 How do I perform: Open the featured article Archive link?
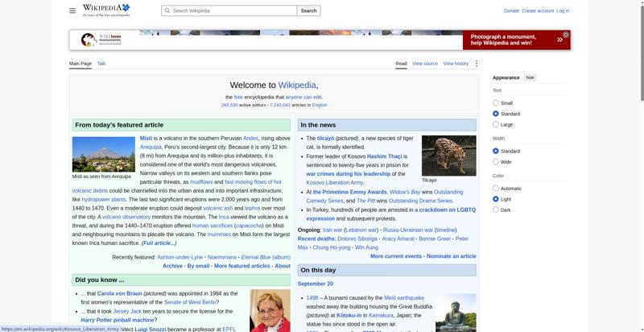point(172,266)
